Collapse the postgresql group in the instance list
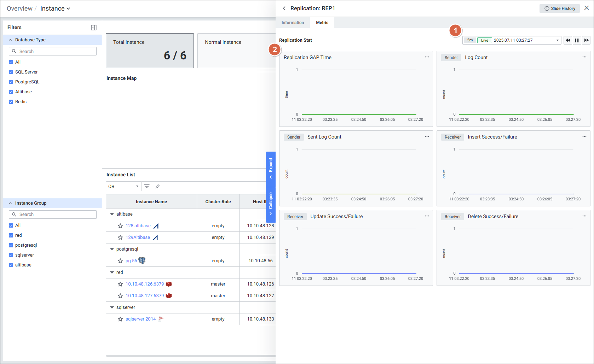The image size is (594, 364). [112, 249]
